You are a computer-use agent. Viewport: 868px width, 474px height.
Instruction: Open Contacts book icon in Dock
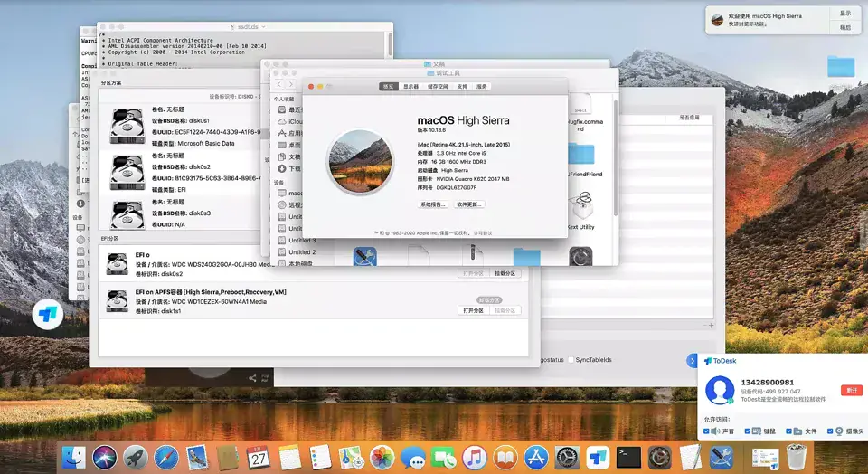pyautogui.click(x=228, y=458)
